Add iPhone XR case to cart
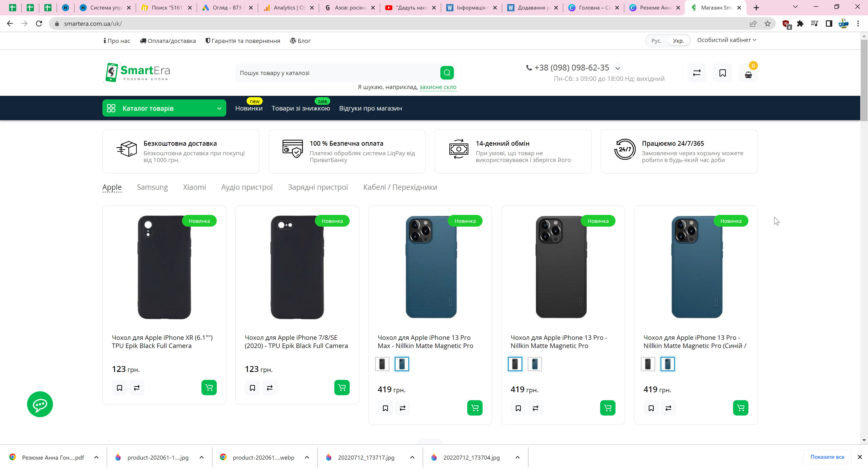868x470 pixels. coord(209,388)
